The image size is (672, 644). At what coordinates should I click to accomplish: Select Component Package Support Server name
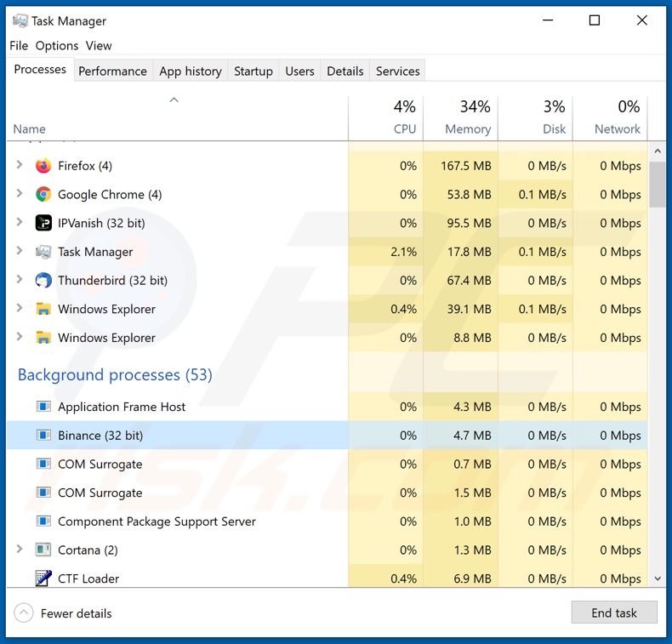tap(157, 521)
